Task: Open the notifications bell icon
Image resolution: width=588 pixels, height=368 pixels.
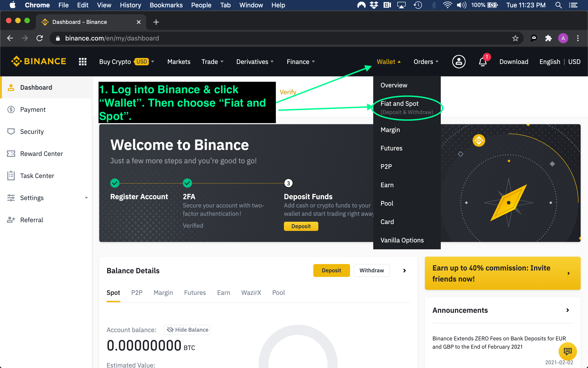Action: 483,62
